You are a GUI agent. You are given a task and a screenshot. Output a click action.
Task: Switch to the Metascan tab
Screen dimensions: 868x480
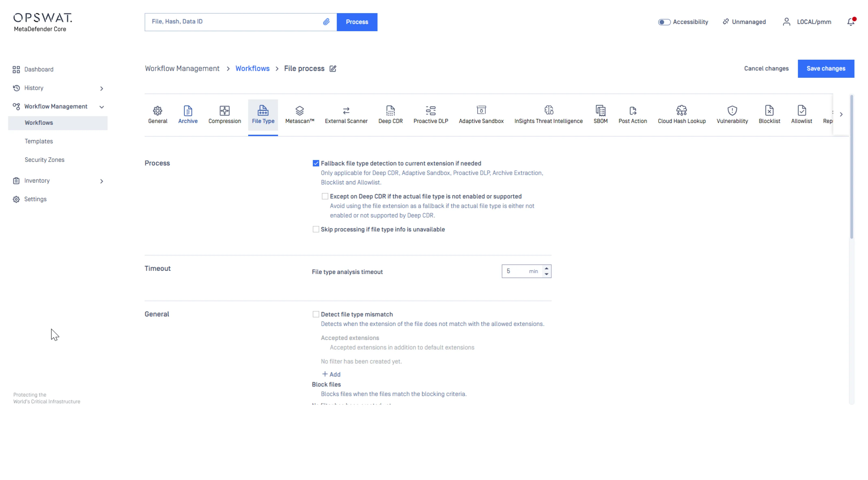coord(300,115)
